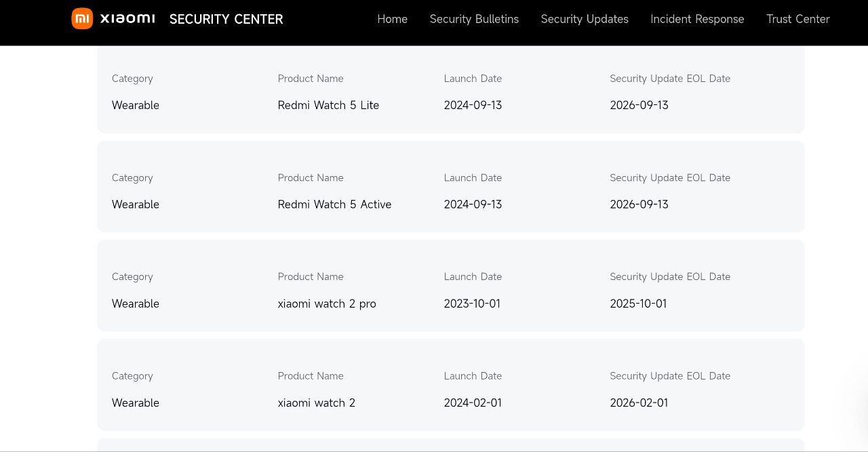This screenshot has width=868, height=452.
Task: Click the 2024-02-01 launch date
Action: 473,403
